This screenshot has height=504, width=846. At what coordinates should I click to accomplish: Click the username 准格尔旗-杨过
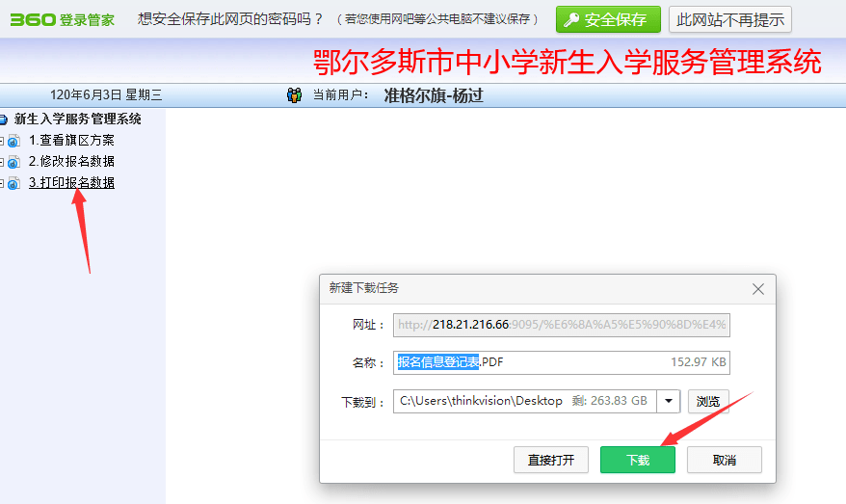pos(434,96)
